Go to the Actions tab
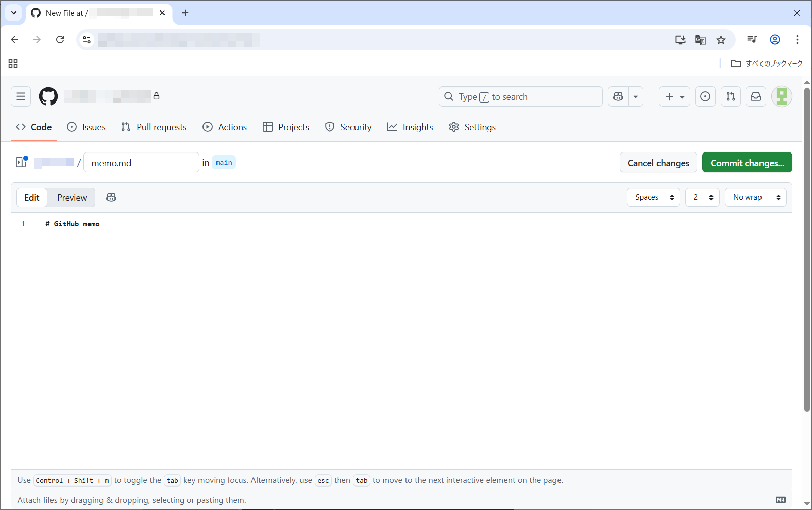The height and width of the screenshot is (510, 812). point(225,127)
